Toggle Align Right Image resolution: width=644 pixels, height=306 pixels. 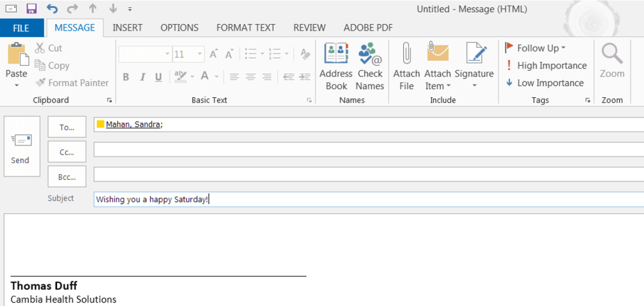267,77
